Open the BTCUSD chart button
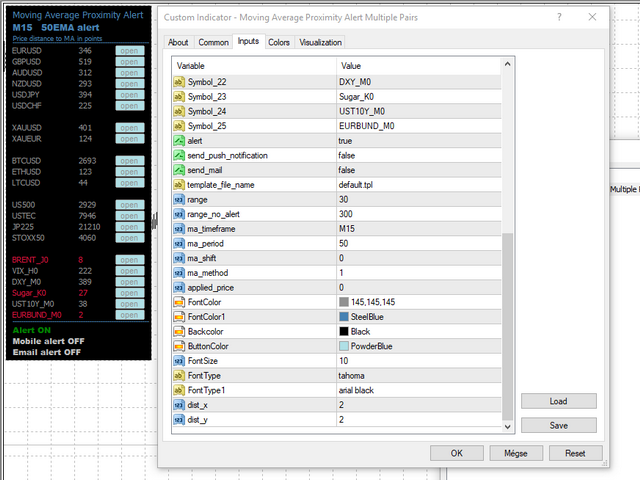The width and height of the screenshot is (640, 480). pos(130,161)
